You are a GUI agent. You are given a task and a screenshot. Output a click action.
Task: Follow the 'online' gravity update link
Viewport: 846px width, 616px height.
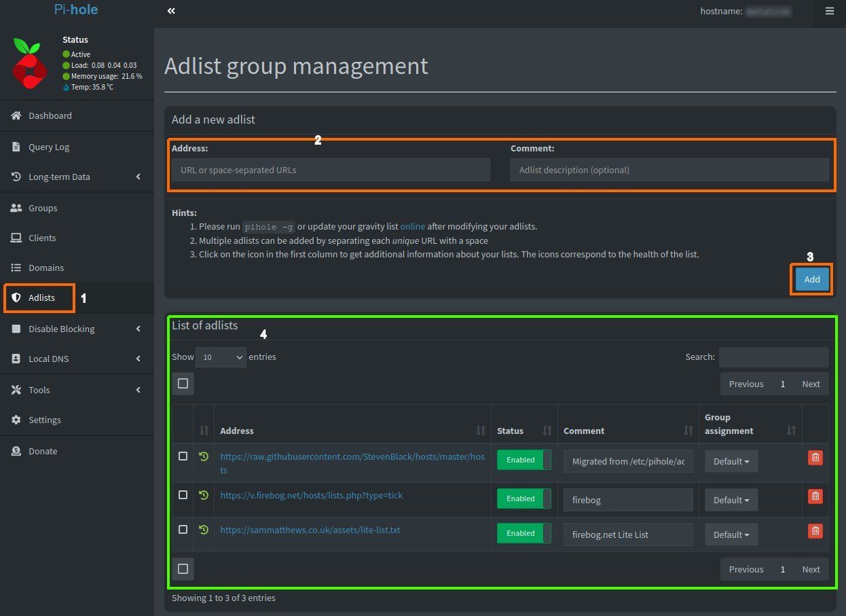tap(412, 226)
